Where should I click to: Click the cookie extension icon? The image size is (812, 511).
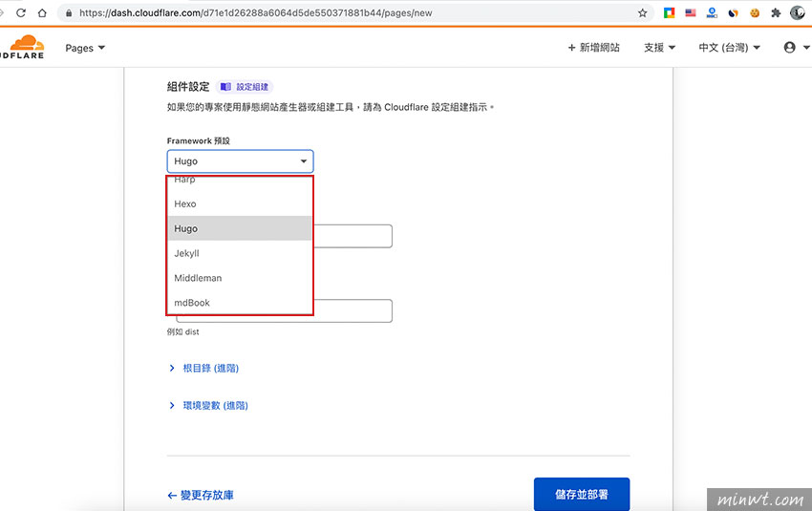755,13
